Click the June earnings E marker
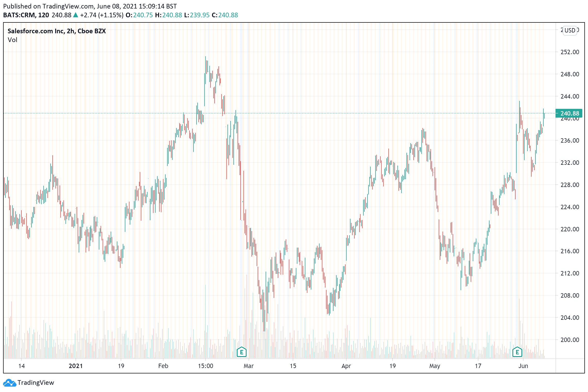Screen dimensions: 588x392 tap(517, 352)
